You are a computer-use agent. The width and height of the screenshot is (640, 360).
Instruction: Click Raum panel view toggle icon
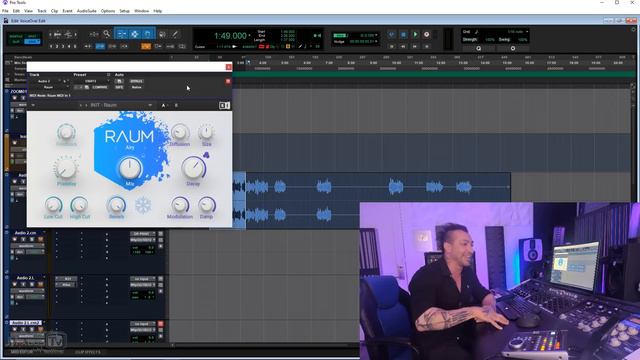pos(224,105)
